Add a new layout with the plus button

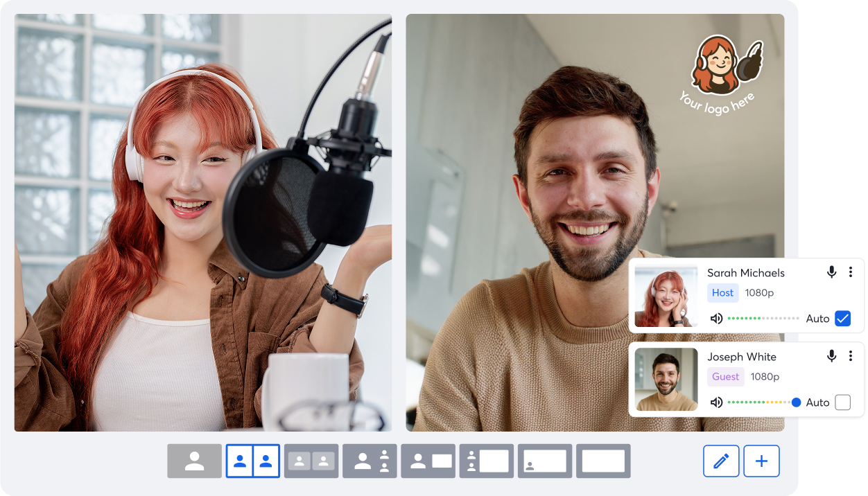point(761,461)
